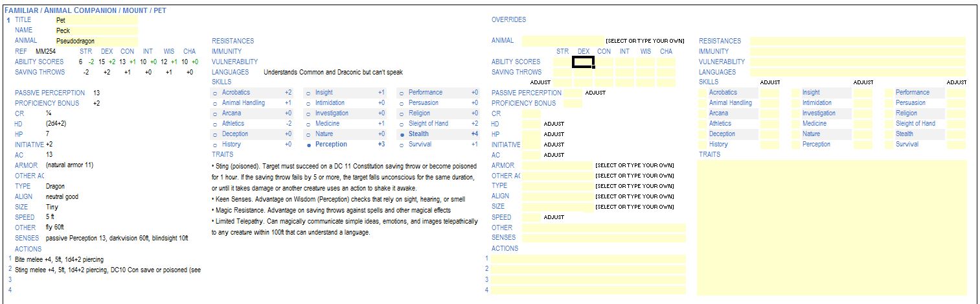The width and height of the screenshot is (980, 304).
Task: Open the Animal override select-or-type field
Action: 562,40
